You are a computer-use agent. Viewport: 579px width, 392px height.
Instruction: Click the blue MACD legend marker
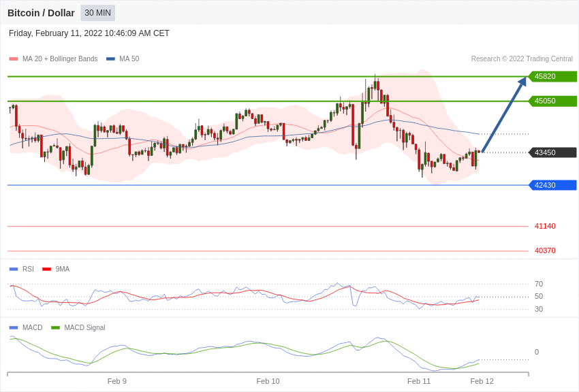tap(14, 328)
